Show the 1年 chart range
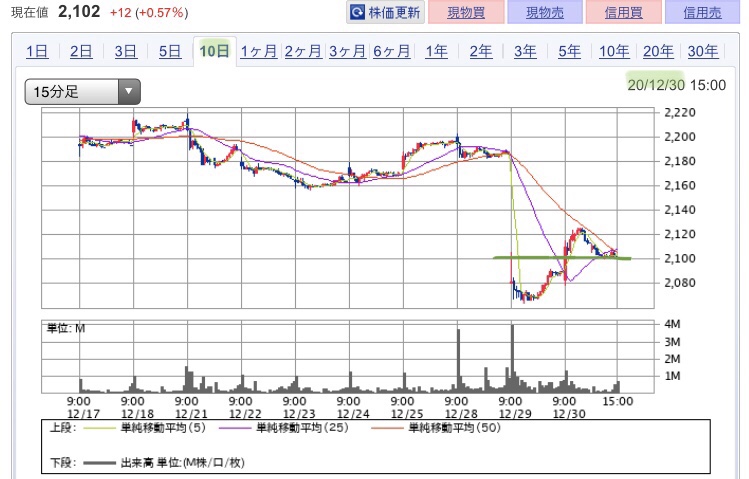 coord(436,51)
